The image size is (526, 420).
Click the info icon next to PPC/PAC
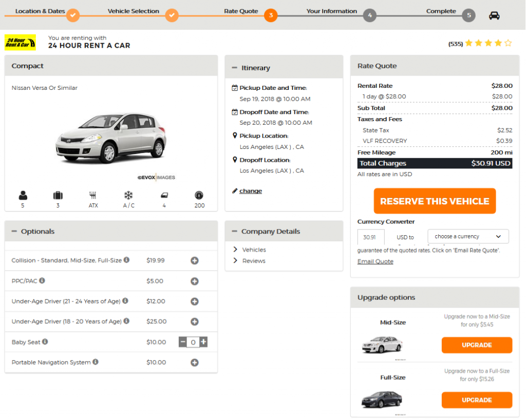point(42,280)
